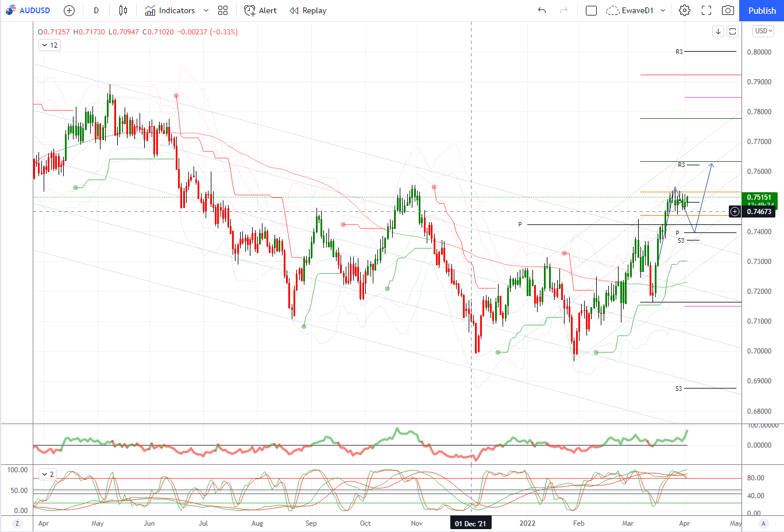Click the maximize pane icon
The image size is (784, 532).
(732, 32)
